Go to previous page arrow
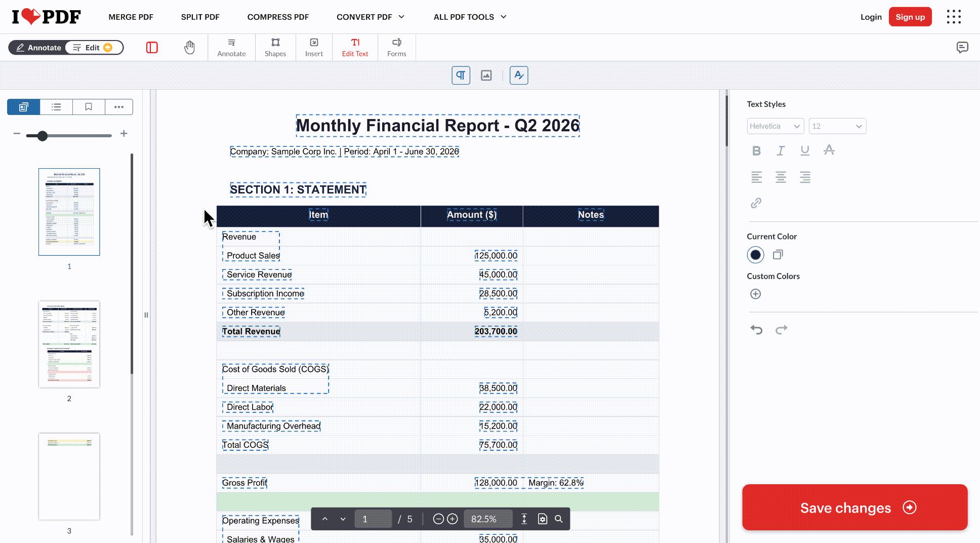Viewport: 980px width, 543px height. click(x=325, y=519)
